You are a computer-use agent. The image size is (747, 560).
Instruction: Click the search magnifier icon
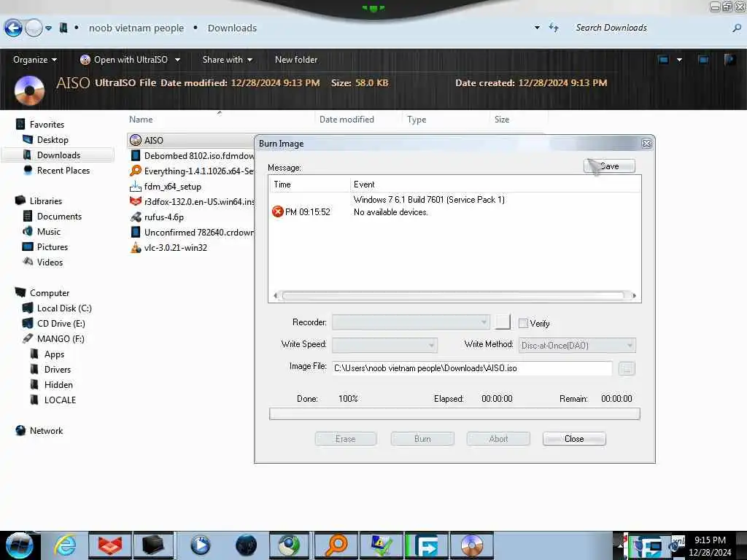[x=737, y=28]
